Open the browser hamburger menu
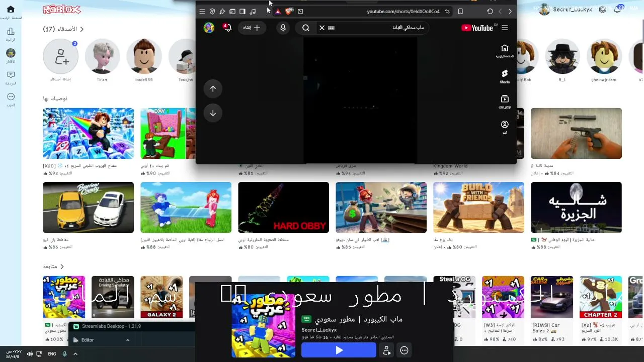 pyautogui.click(x=202, y=12)
